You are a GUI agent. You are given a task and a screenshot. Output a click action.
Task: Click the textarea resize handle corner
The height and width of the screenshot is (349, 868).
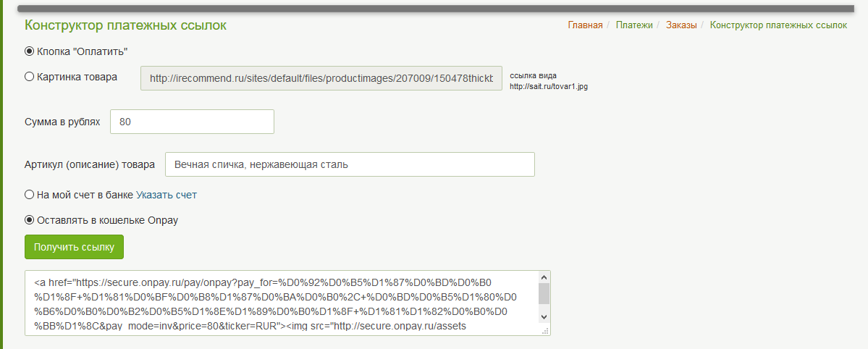547,332
